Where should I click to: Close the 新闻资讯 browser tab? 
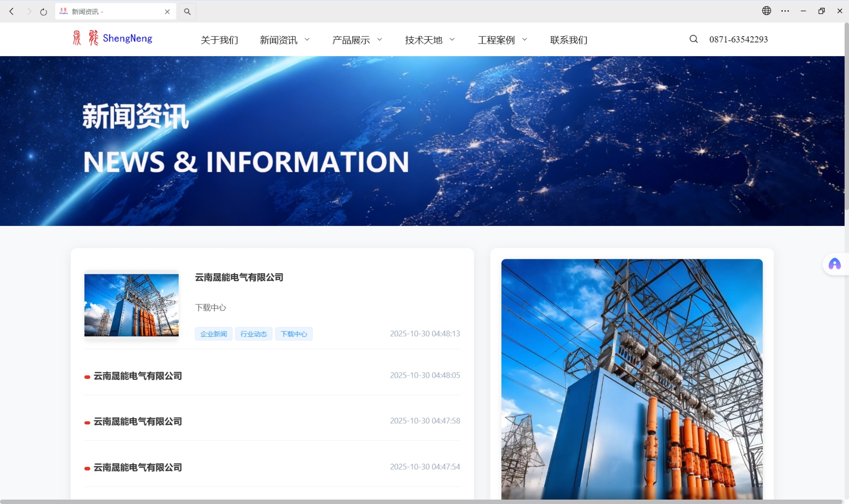pyautogui.click(x=167, y=12)
